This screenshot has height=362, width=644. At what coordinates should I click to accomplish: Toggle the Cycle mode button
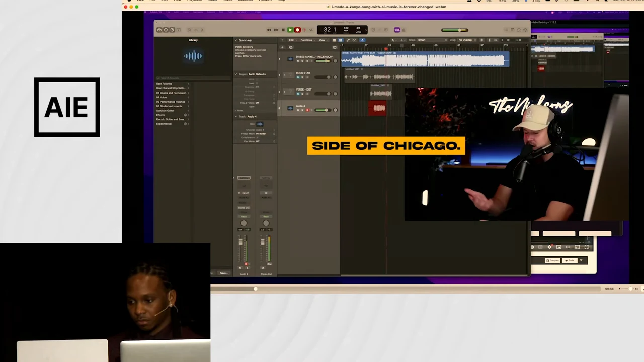pos(311,30)
